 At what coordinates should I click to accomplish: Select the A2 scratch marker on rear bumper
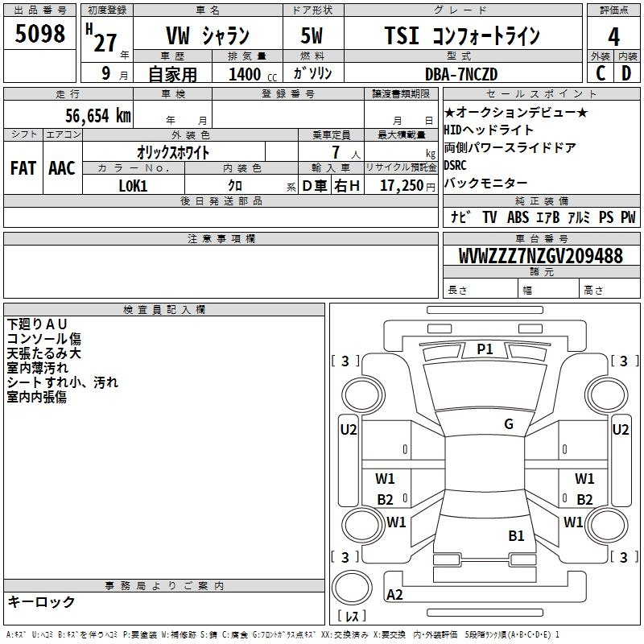click(395, 595)
